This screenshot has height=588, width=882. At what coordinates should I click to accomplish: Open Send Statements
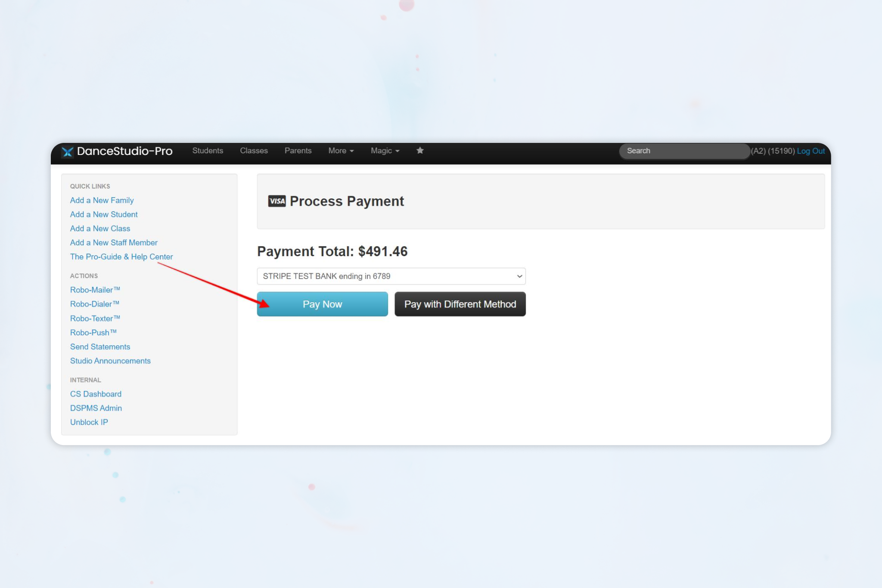pyautogui.click(x=100, y=347)
